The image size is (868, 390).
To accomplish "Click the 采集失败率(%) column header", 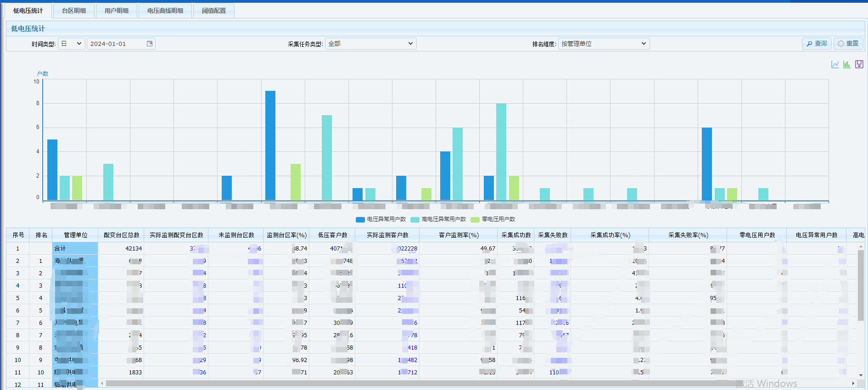I will tap(689, 235).
